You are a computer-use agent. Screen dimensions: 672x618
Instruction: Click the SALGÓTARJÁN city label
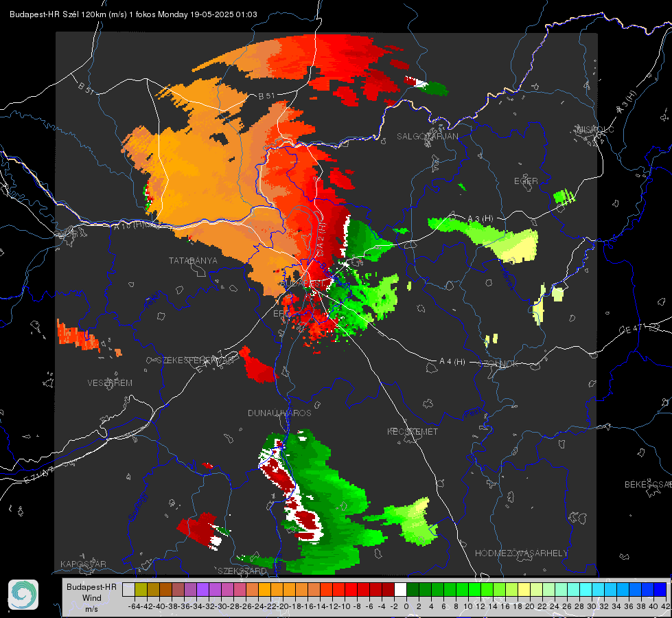pos(427,137)
